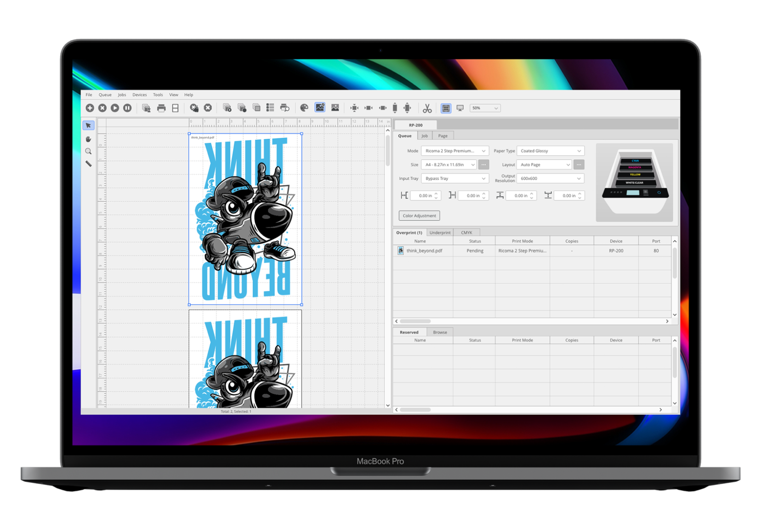Open the Tools menu
The width and height of the screenshot is (761, 532).
click(x=158, y=95)
